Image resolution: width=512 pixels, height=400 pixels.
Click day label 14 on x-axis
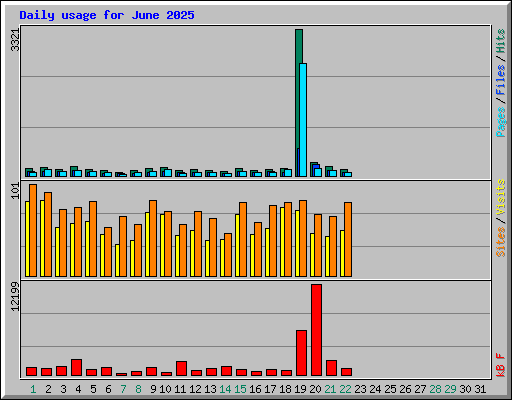[225, 389]
